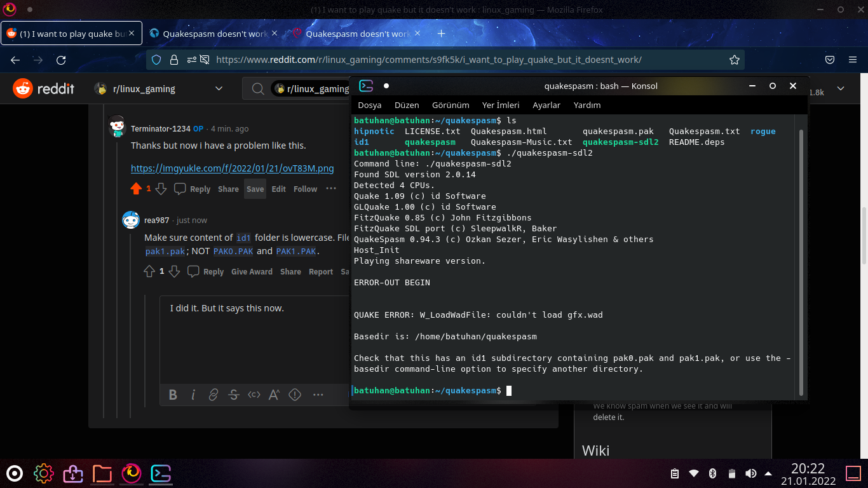
Task: Open the Dosya menu in Konsole
Action: coord(370,105)
